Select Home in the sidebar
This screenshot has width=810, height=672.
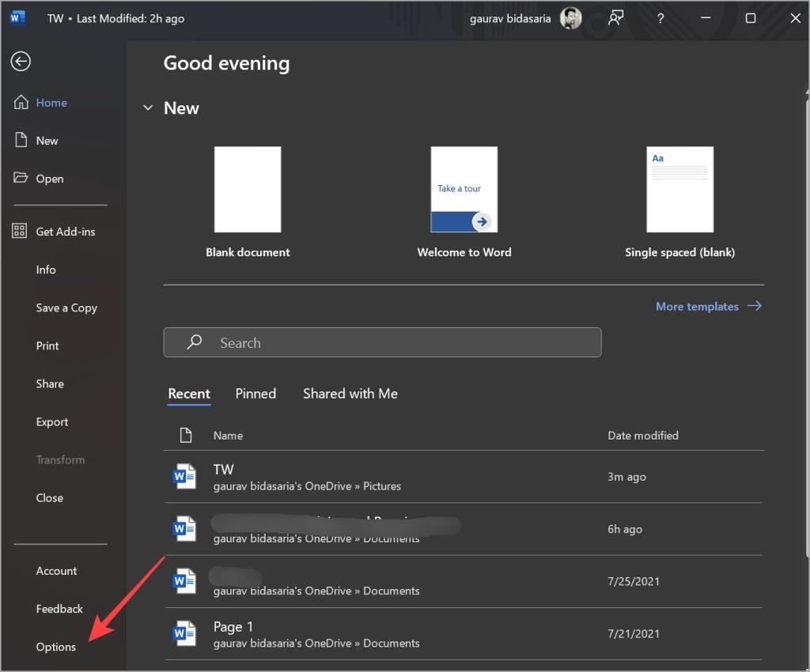[51, 102]
